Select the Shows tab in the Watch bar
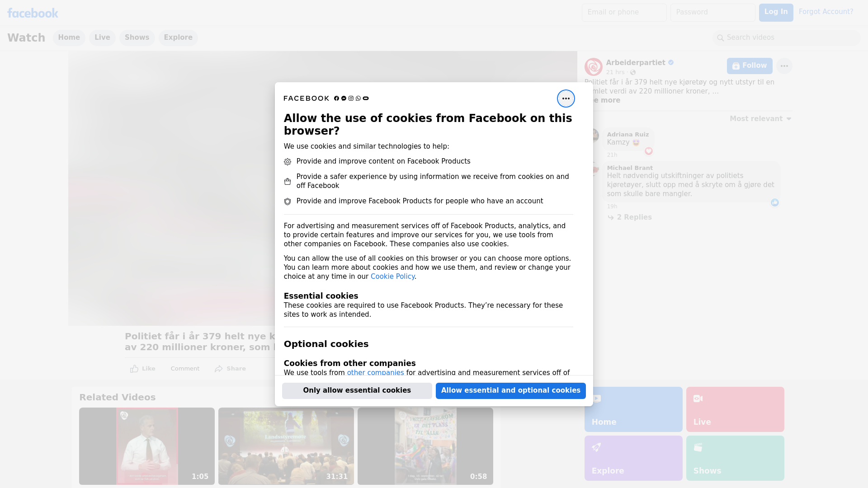This screenshot has height=488, width=868. click(x=137, y=38)
